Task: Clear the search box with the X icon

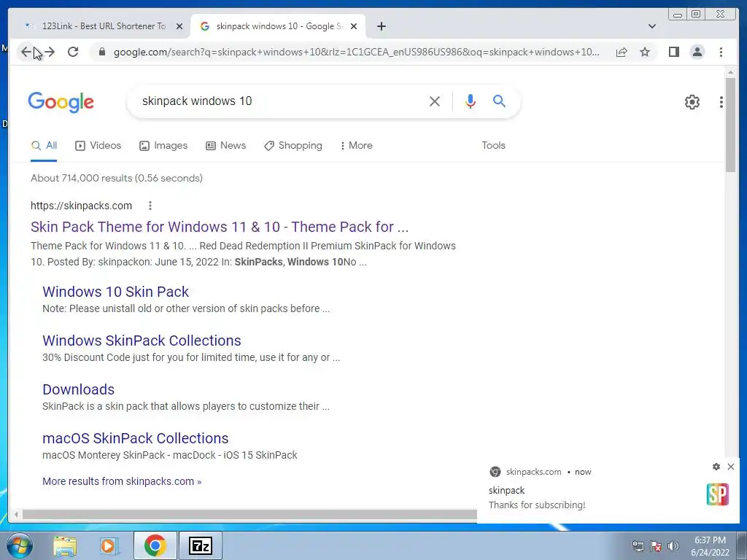Action: coord(435,101)
